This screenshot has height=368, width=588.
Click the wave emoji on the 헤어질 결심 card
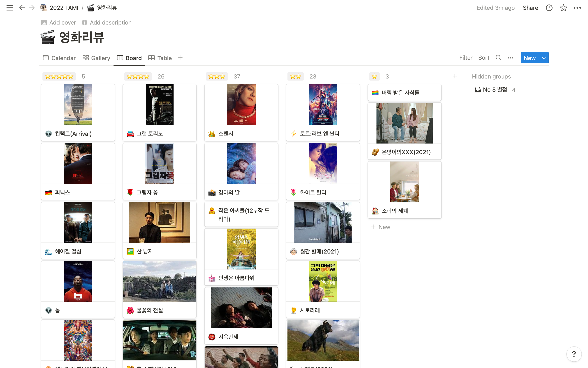pos(49,251)
